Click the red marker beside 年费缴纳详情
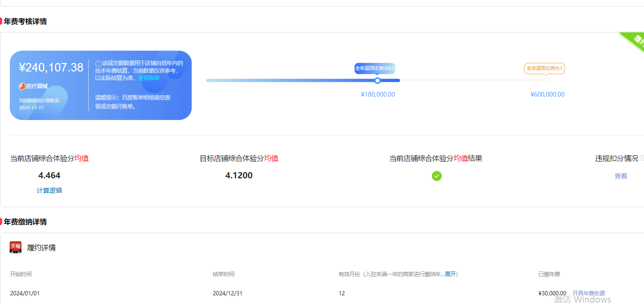 1,222
